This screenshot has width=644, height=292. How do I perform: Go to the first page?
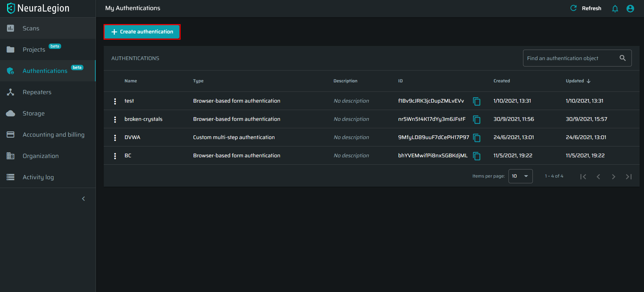point(583,177)
